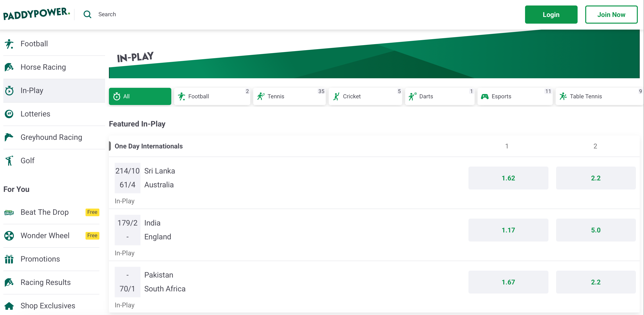Open the England team name
Viewport: 644px width, 315px height.
pos(157,237)
